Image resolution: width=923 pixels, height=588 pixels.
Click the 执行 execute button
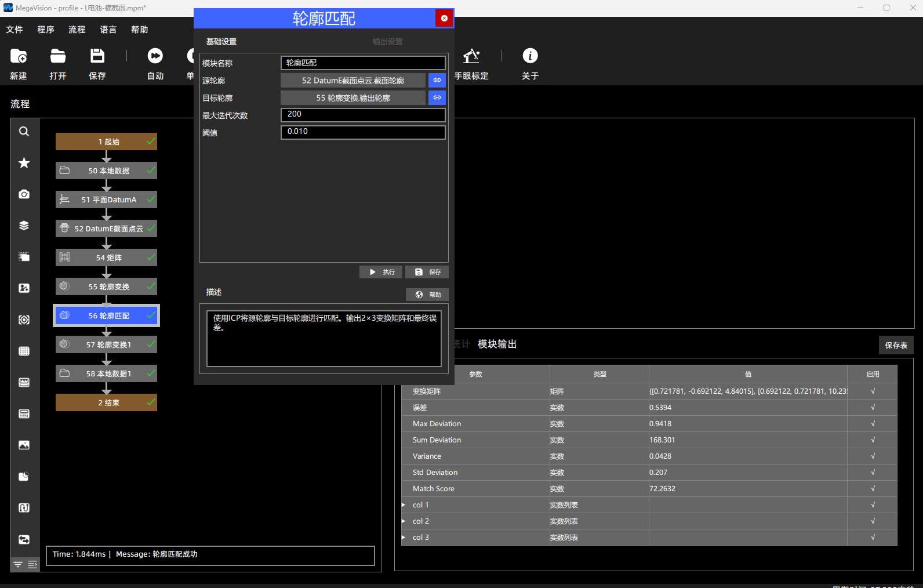click(x=381, y=272)
